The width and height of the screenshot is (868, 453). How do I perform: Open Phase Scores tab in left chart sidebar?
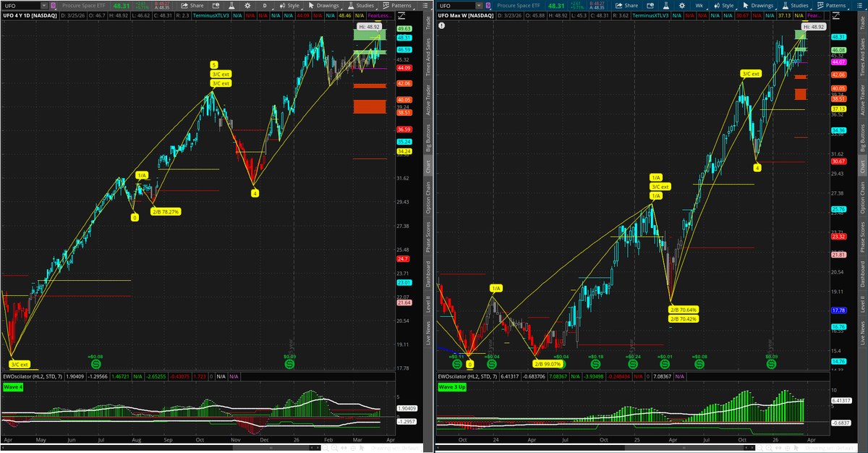point(428,237)
